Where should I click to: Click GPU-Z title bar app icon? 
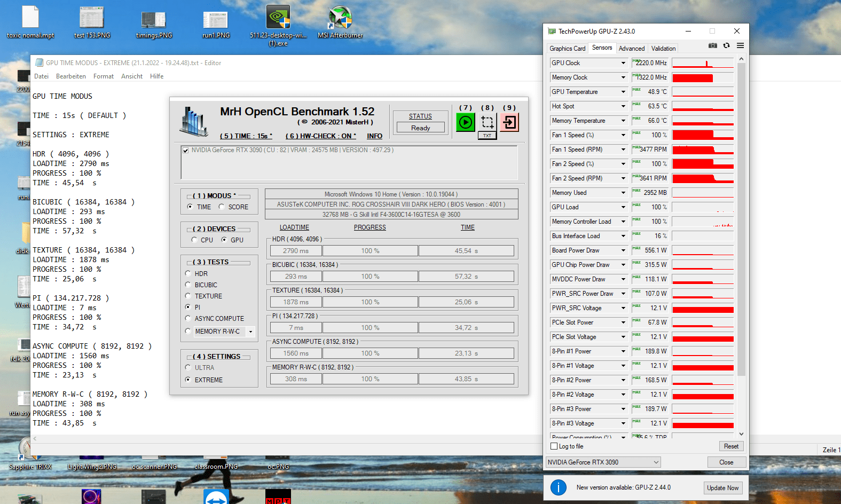[x=552, y=31]
